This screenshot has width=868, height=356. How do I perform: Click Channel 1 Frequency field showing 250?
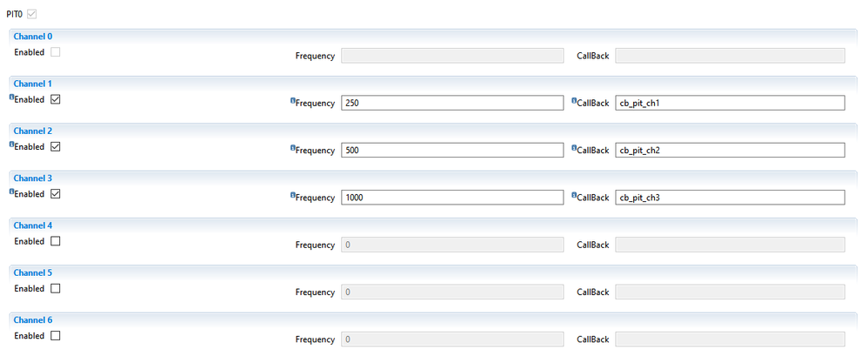click(x=452, y=103)
